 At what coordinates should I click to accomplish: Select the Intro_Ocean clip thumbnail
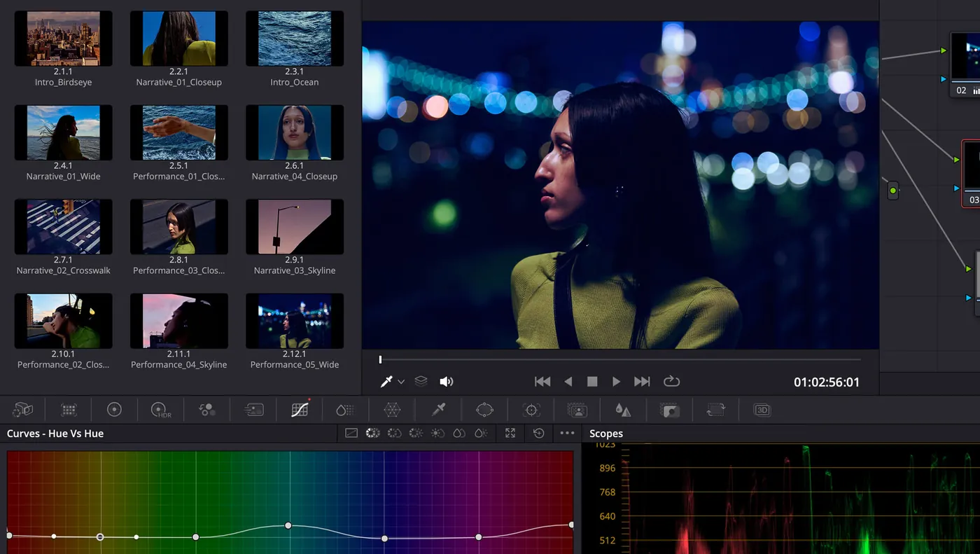[295, 39]
